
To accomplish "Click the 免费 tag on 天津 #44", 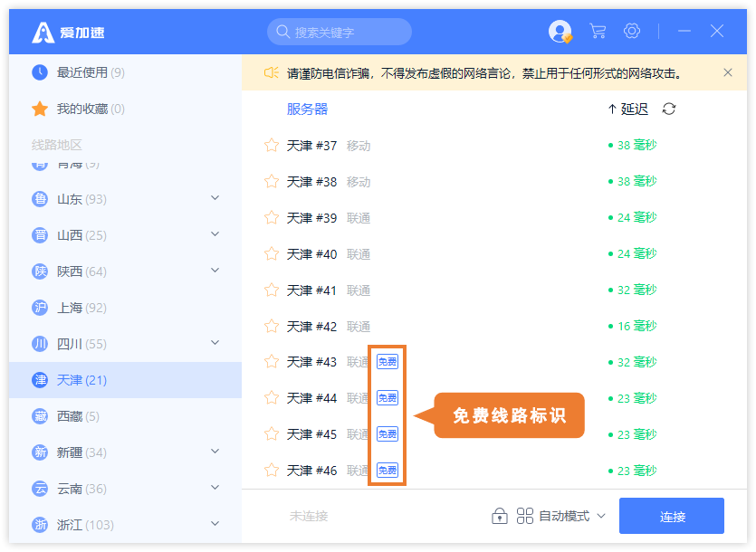I will (x=388, y=398).
